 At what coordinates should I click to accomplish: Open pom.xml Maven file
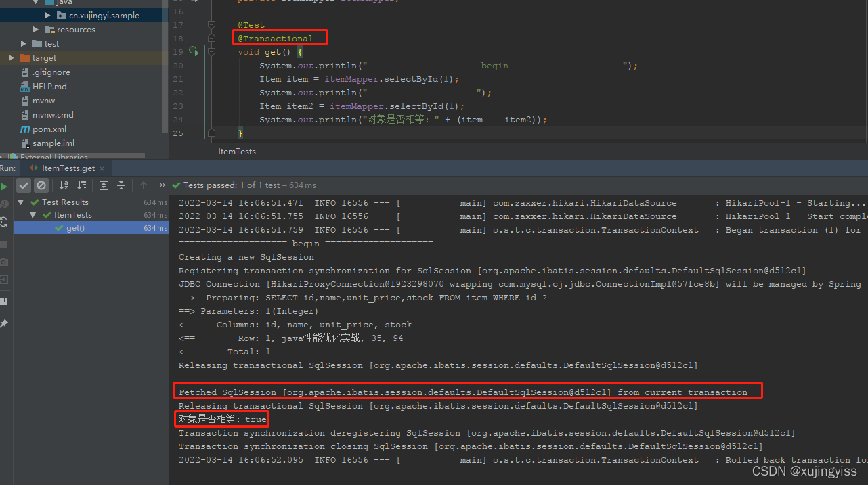49,129
